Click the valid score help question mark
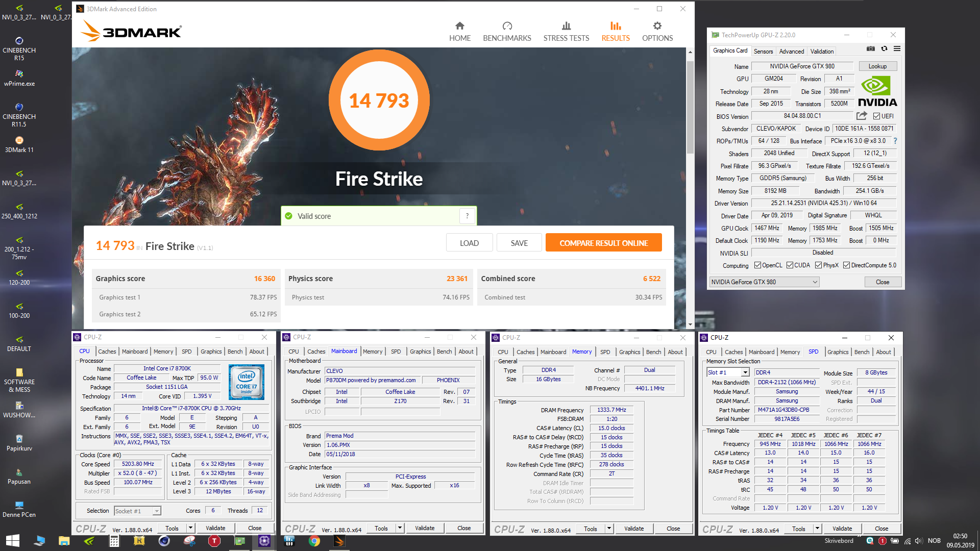Viewport: 980px width, 551px height. pyautogui.click(x=467, y=216)
